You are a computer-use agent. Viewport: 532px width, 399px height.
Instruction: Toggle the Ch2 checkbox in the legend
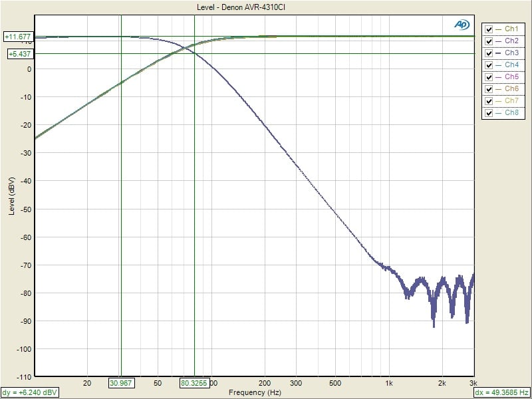(x=489, y=41)
